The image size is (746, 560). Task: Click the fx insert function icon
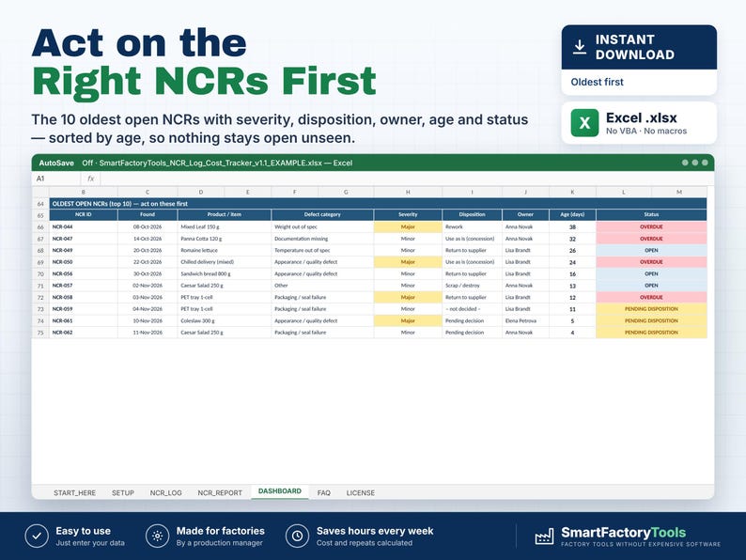90,179
